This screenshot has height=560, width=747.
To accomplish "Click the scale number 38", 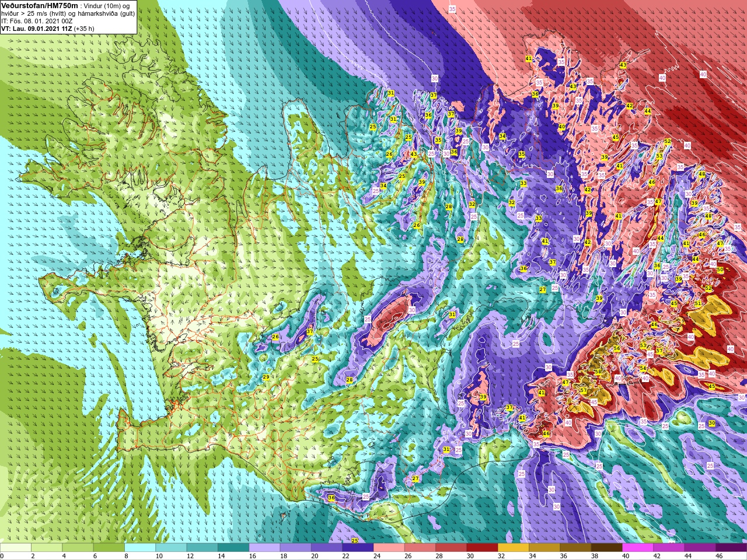I will click(594, 556).
